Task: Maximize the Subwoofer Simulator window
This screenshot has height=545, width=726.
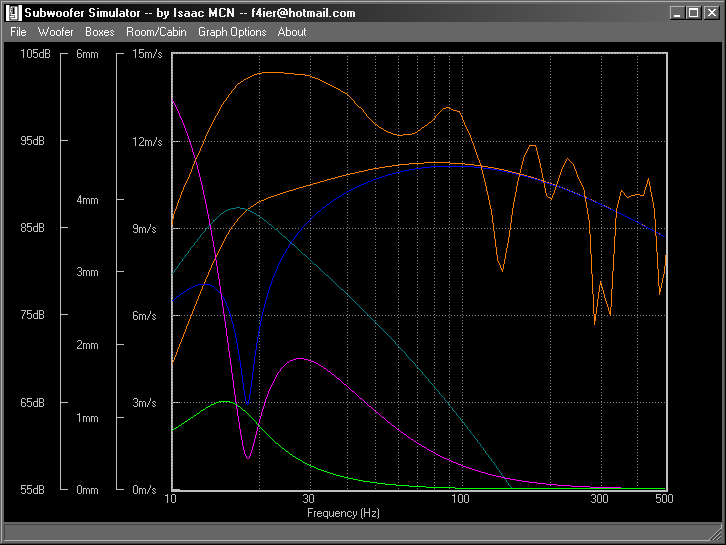Action: (x=694, y=13)
